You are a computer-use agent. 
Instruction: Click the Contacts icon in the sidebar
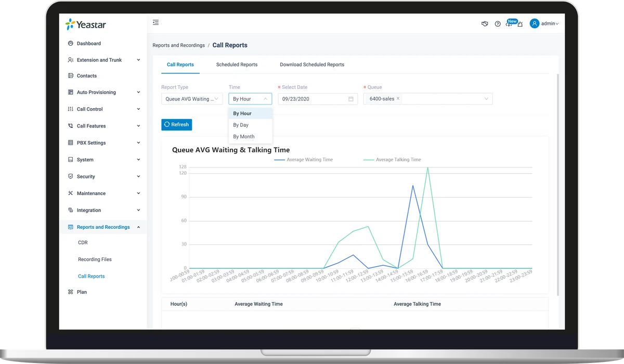click(71, 75)
